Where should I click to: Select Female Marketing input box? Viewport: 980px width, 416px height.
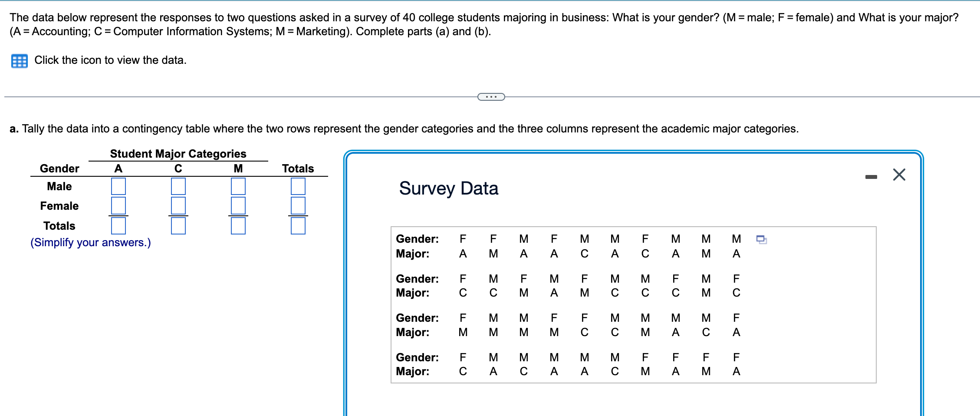point(238,205)
